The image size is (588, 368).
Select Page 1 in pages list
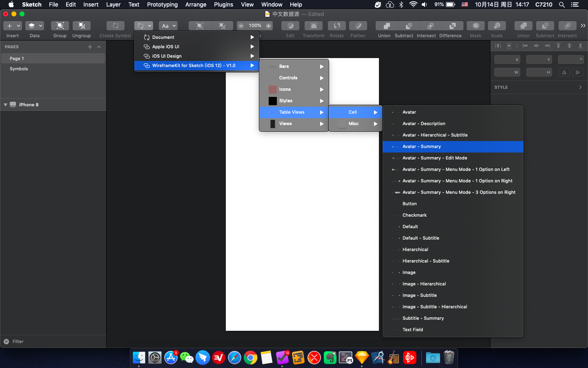[x=53, y=58]
